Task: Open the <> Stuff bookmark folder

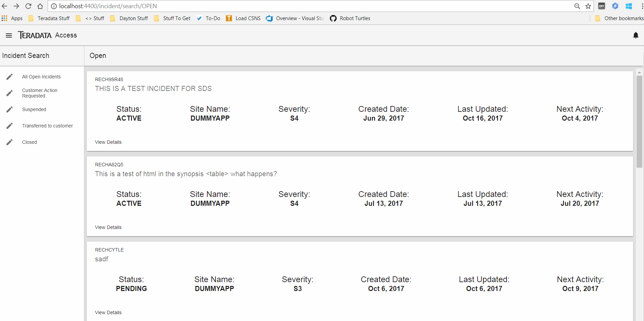Action: tap(90, 18)
